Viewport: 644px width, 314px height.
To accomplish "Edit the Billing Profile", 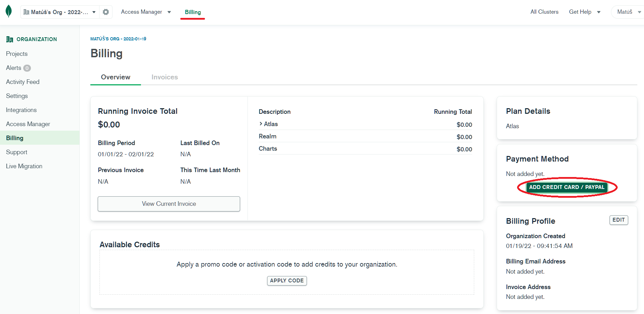I will coord(619,220).
